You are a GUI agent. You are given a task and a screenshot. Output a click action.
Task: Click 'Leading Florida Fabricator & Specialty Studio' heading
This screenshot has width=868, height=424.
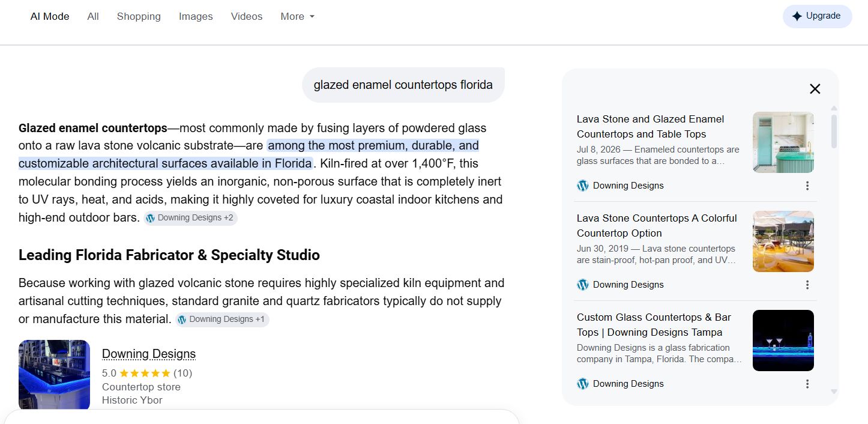point(169,255)
